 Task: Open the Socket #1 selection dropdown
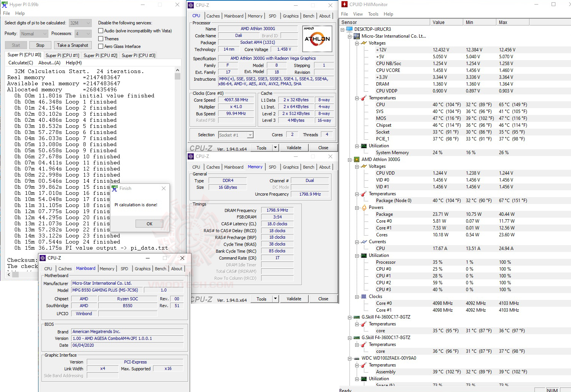tap(236, 135)
